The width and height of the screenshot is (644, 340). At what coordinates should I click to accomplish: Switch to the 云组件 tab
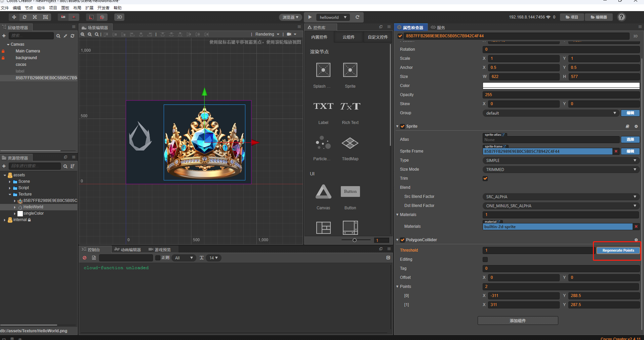coord(349,37)
